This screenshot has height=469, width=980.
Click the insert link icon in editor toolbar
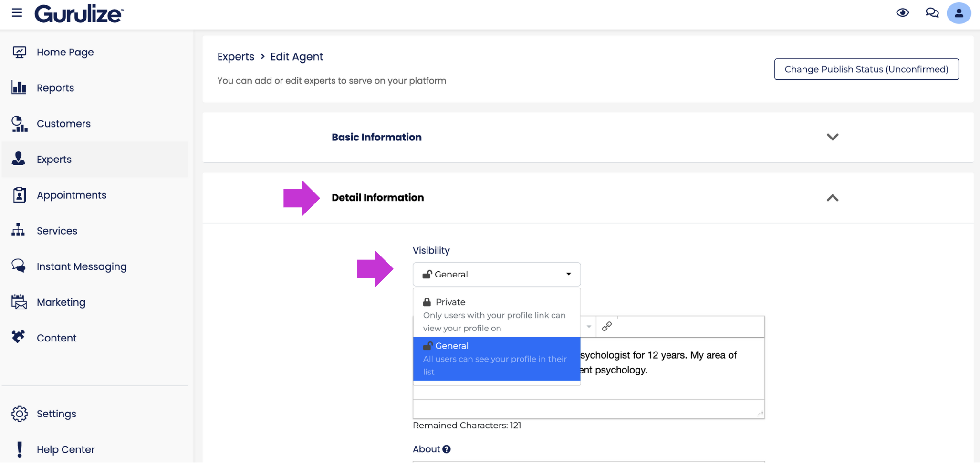pyautogui.click(x=607, y=326)
